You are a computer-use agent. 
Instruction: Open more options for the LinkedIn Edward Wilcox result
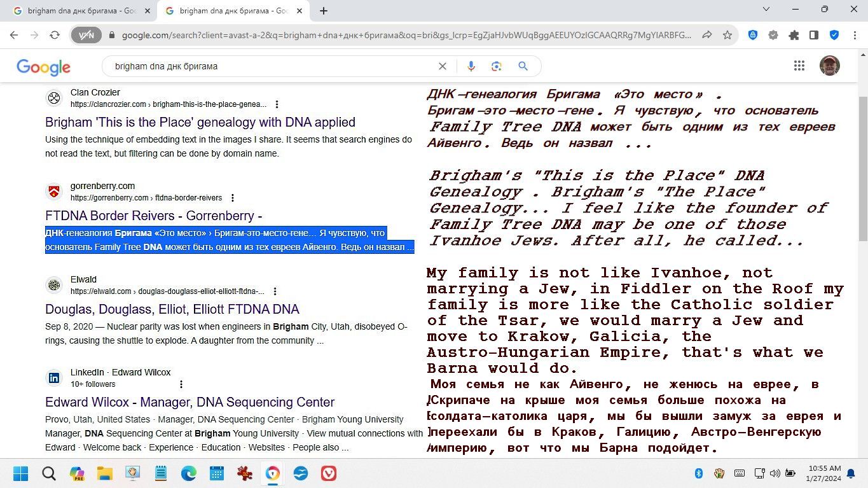click(181, 384)
